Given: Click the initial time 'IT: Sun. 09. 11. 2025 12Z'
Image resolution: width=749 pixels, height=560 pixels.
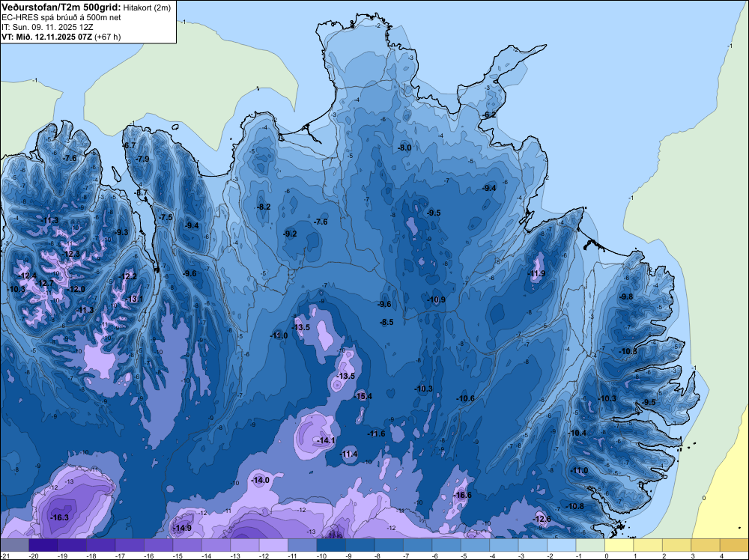Looking at the screenshot, I should (47, 27).
